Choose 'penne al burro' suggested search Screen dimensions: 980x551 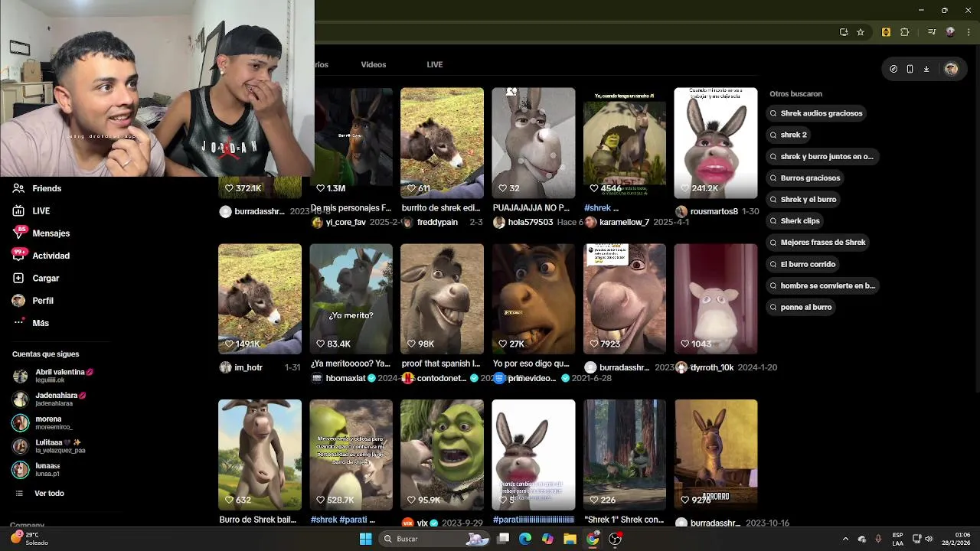click(x=802, y=307)
